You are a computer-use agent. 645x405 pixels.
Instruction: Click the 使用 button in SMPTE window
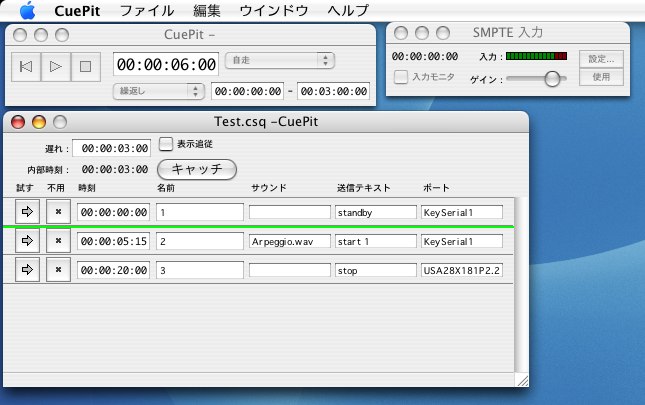pyautogui.click(x=601, y=77)
